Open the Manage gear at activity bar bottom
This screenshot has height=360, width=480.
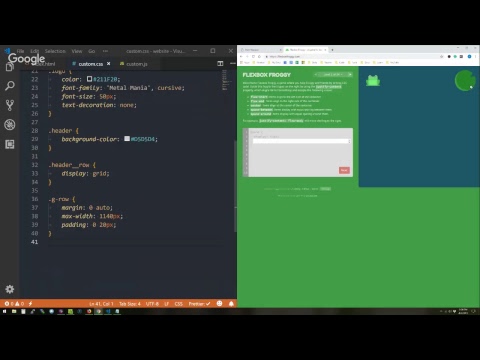click(10, 289)
